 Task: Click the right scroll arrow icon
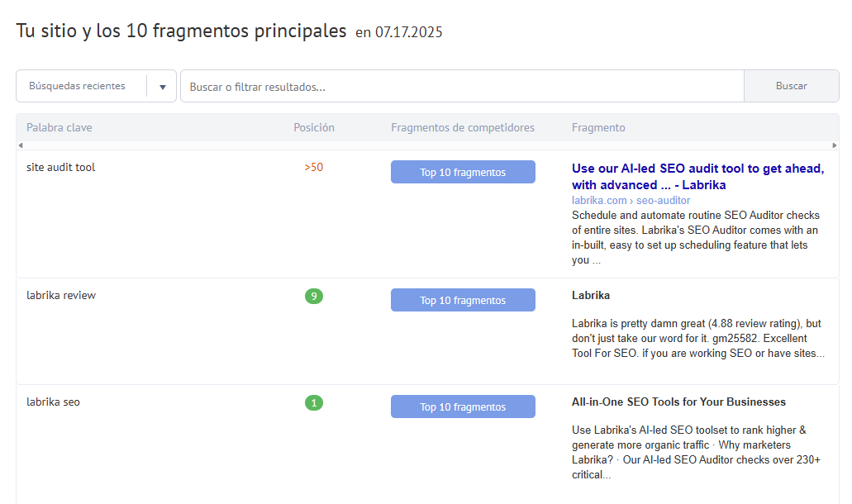click(x=835, y=145)
